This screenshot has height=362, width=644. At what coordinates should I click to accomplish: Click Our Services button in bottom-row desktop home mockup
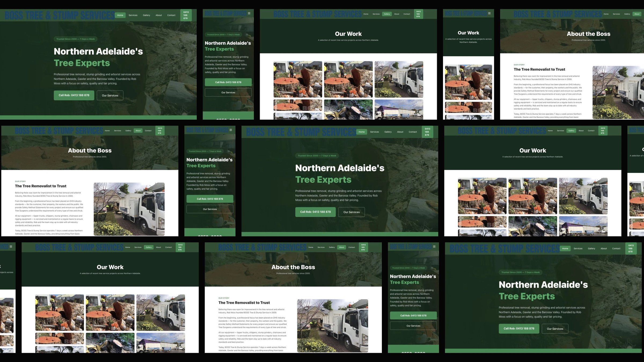pos(555,329)
